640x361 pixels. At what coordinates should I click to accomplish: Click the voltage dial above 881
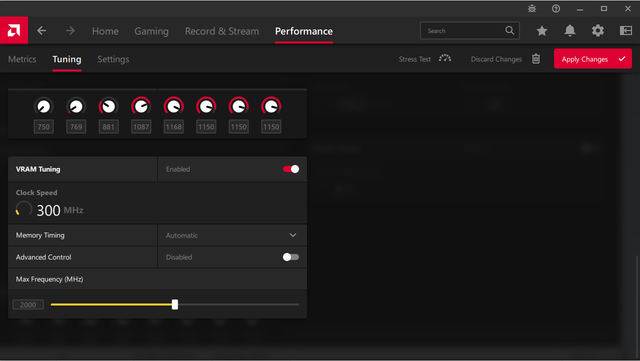pyautogui.click(x=109, y=107)
